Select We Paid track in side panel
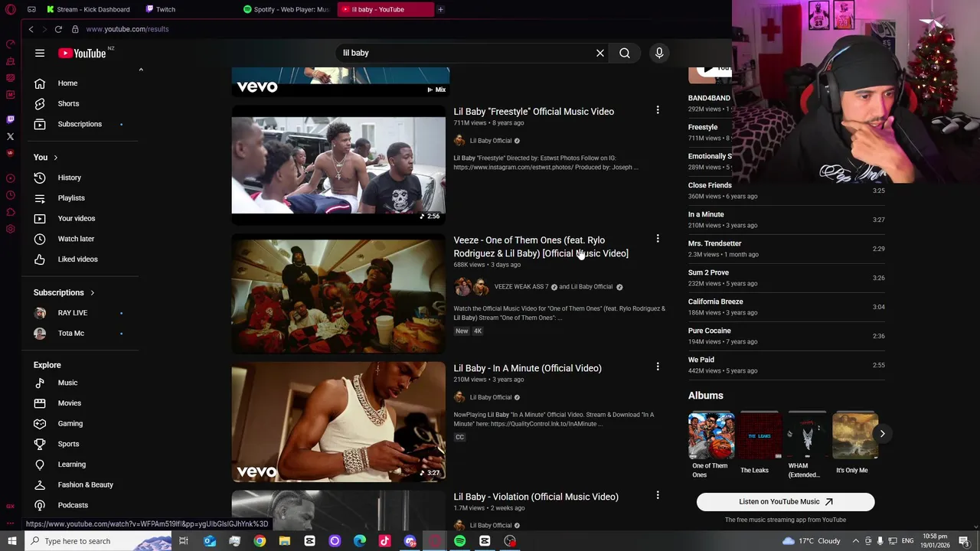Screen dimensions: 980x551 (x=786, y=365)
